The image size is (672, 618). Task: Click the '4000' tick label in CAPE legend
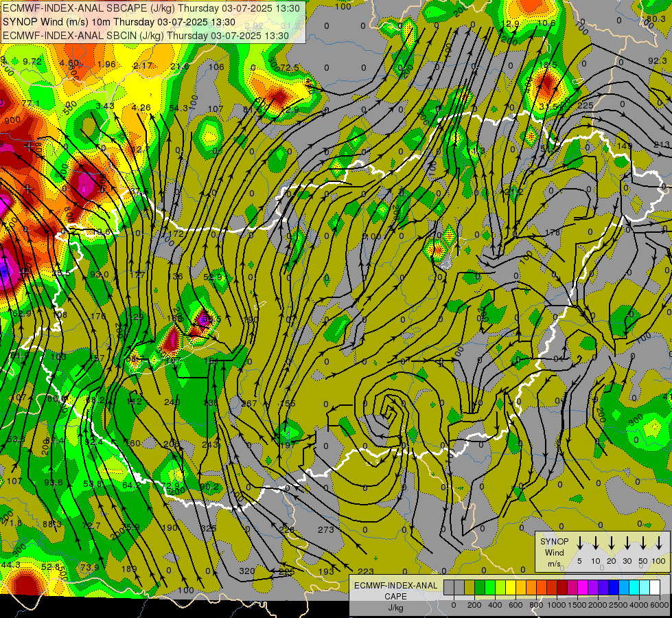click(640, 605)
